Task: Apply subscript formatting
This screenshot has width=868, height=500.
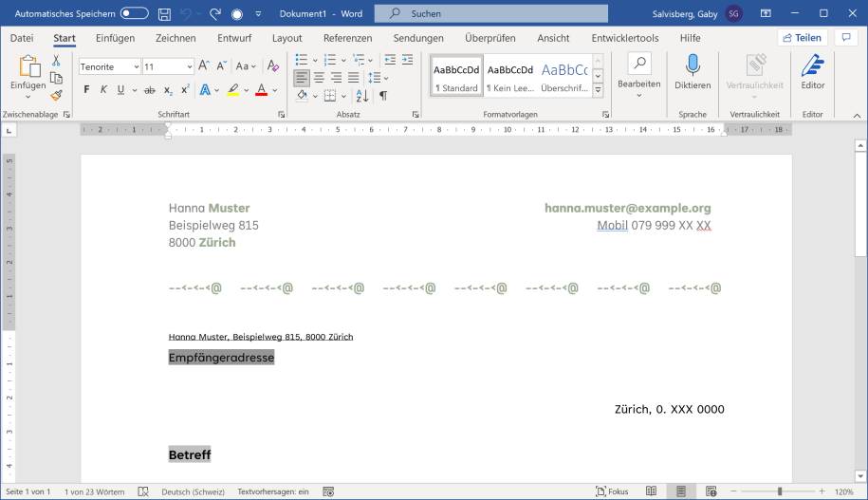Action: 168,90
